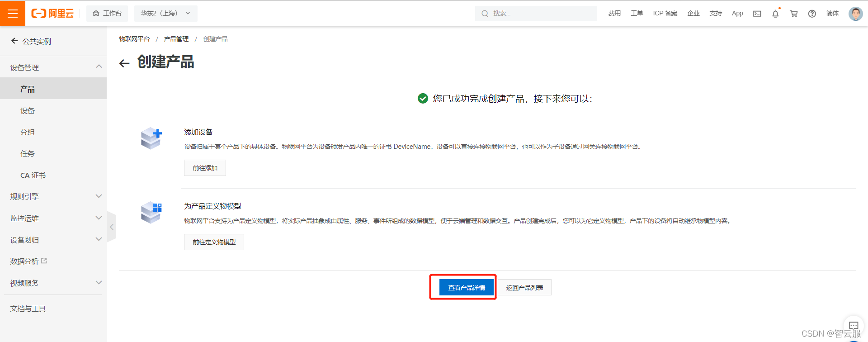Viewport: 868px width, 342px height.
Task: Focus the top 搜索 input field
Action: coord(536,14)
